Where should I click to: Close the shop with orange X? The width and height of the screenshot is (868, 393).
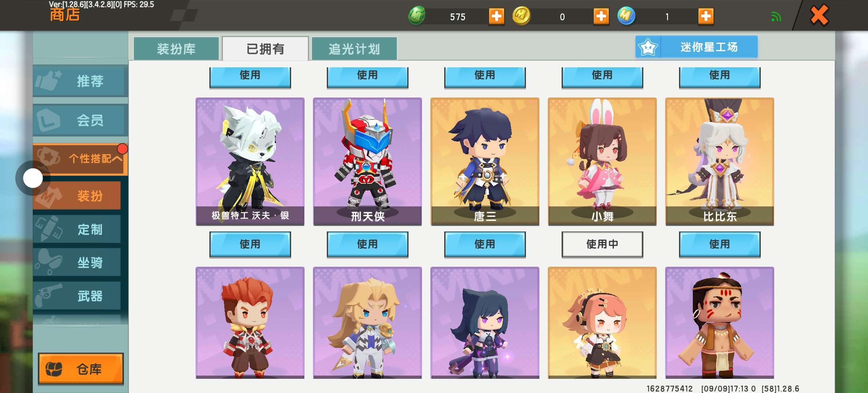(x=819, y=16)
